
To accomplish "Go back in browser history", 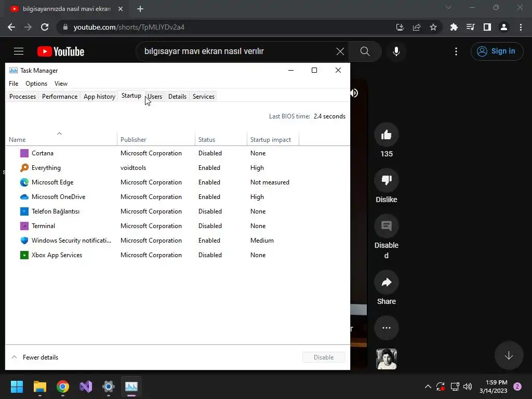I will tap(11, 27).
